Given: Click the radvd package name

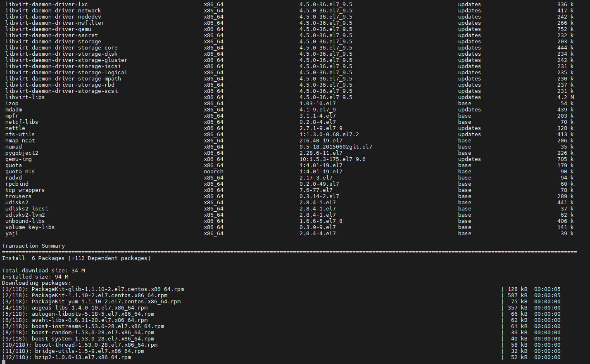Looking at the screenshot, I should click(x=13, y=178).
